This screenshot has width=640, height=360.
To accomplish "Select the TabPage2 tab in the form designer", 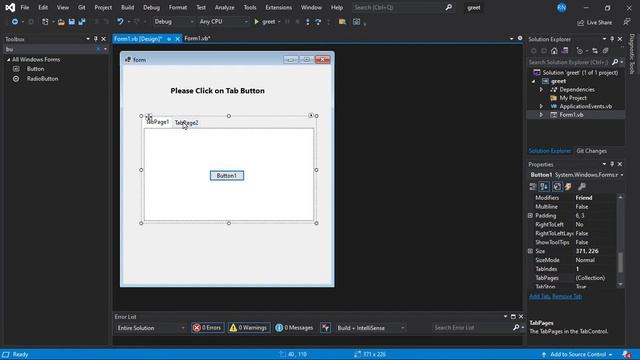I will 186,122.
